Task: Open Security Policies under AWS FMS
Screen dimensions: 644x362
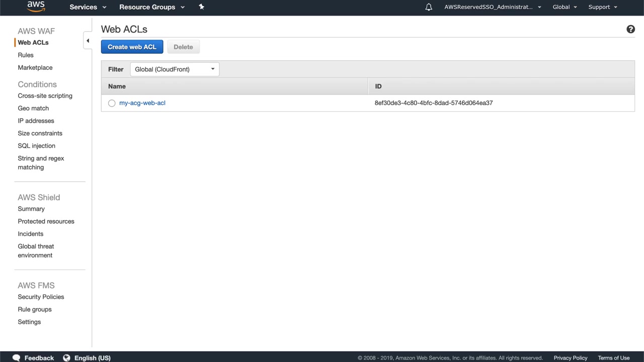Action: point(41,297)
